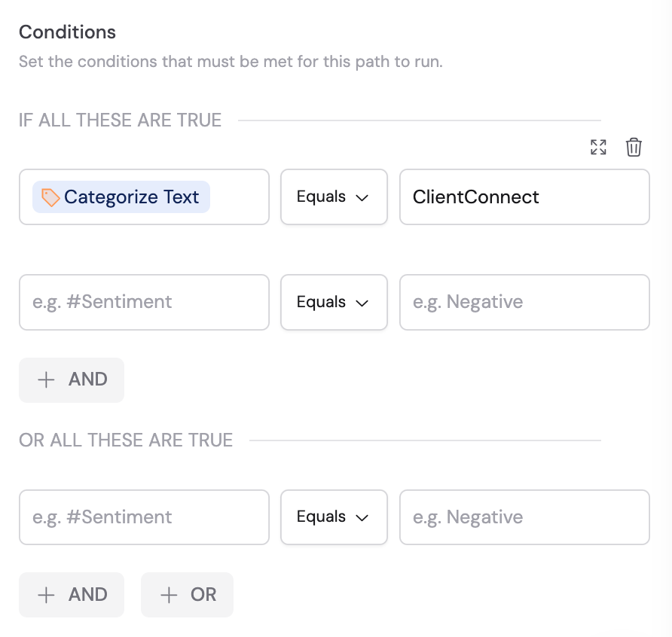Click the orange tag icon in Categorize Text chip
The width and height of the screenshot is (672, 637).
(x=49, y=197)
